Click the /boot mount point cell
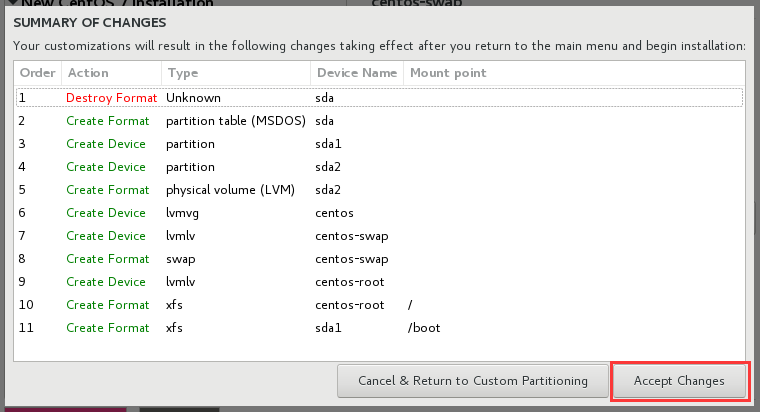 (424, 328)
